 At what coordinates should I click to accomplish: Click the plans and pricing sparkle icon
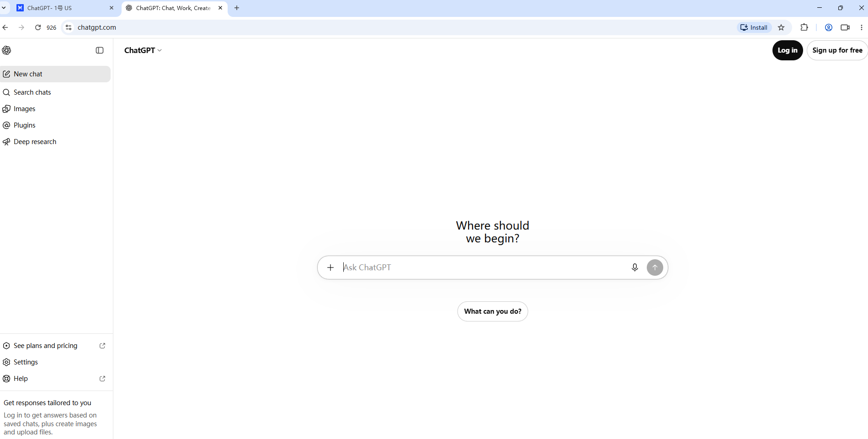6,346
